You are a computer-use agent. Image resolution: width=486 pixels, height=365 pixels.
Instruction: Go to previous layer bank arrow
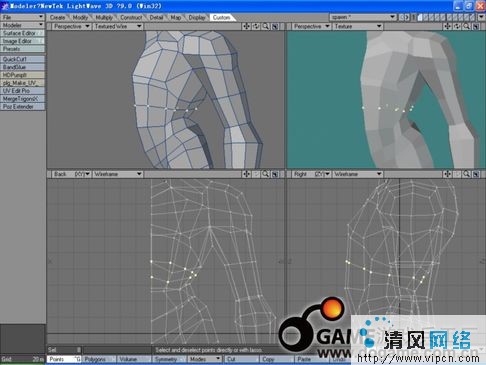coord(401,17)
